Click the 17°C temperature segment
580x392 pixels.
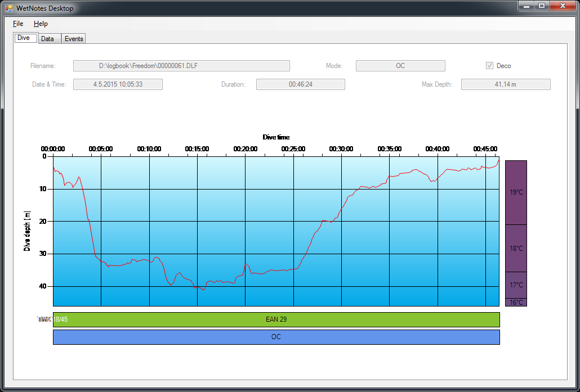tap(516, 285)
